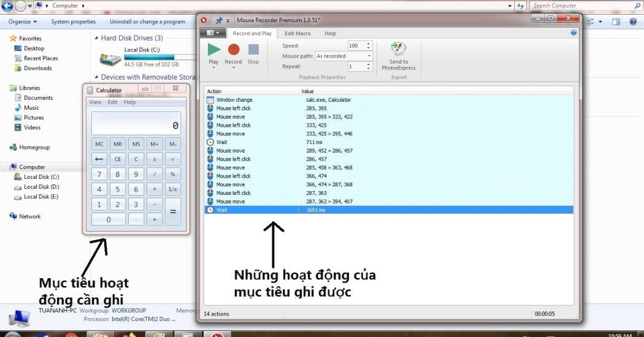Click calculator digit 7 button
This screenshot has height=337, width=644.
[x=99, y=174]
